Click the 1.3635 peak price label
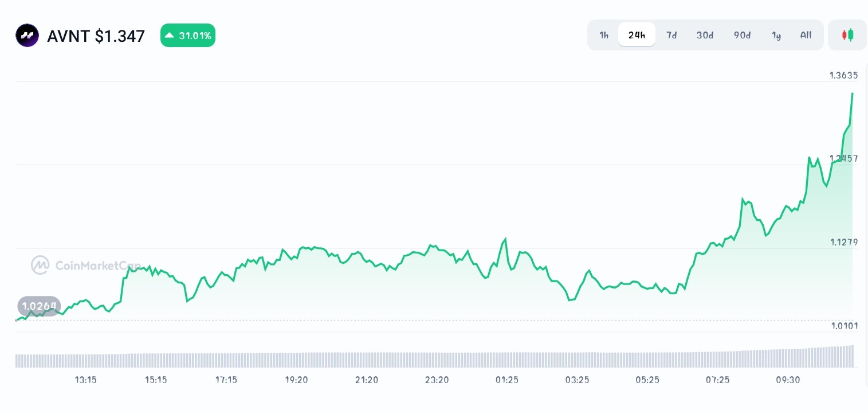Screen dimensions: 868x413 [843, 75]
